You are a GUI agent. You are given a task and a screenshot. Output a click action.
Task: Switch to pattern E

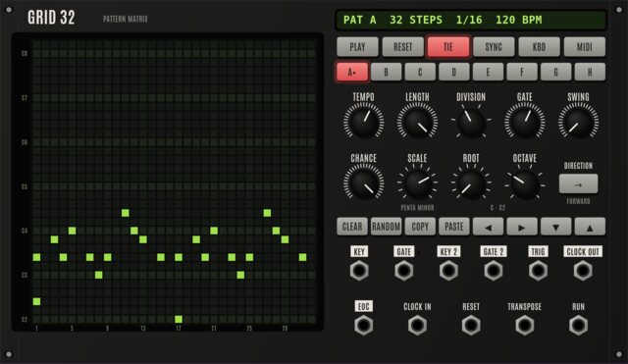pyautogui.click(x=488, y=72)
